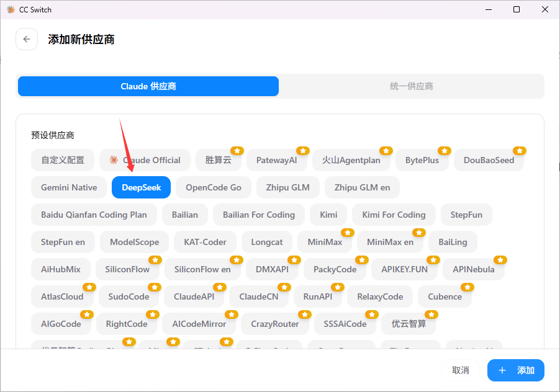
Task: Click the CC Switch app logo
Action: (x=11, y=10)
